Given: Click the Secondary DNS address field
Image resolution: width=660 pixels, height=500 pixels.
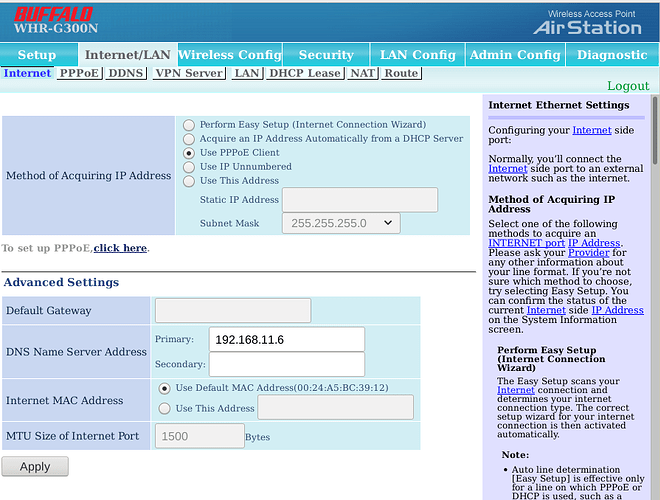Looking at the screenshot, I should click(287, 365).
